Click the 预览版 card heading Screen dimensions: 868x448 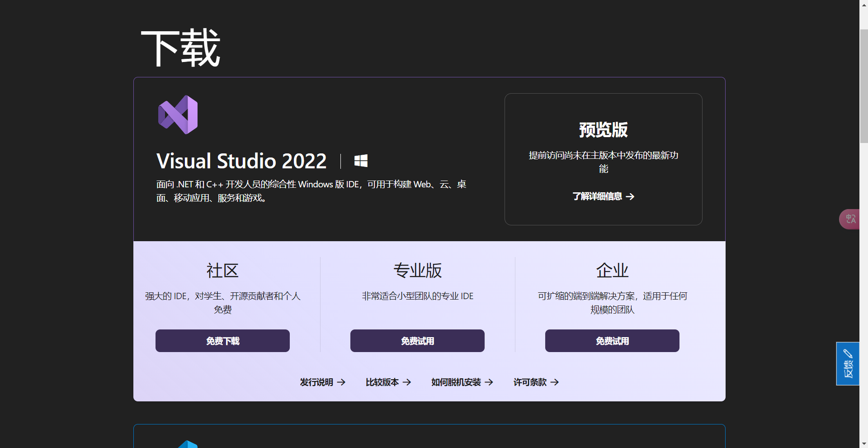click(604, 130)
